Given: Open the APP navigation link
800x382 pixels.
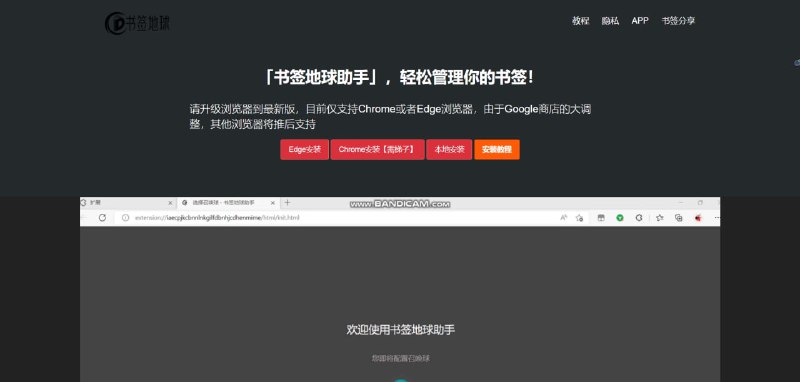Looking at the screenshot, I should pos(640,21).
